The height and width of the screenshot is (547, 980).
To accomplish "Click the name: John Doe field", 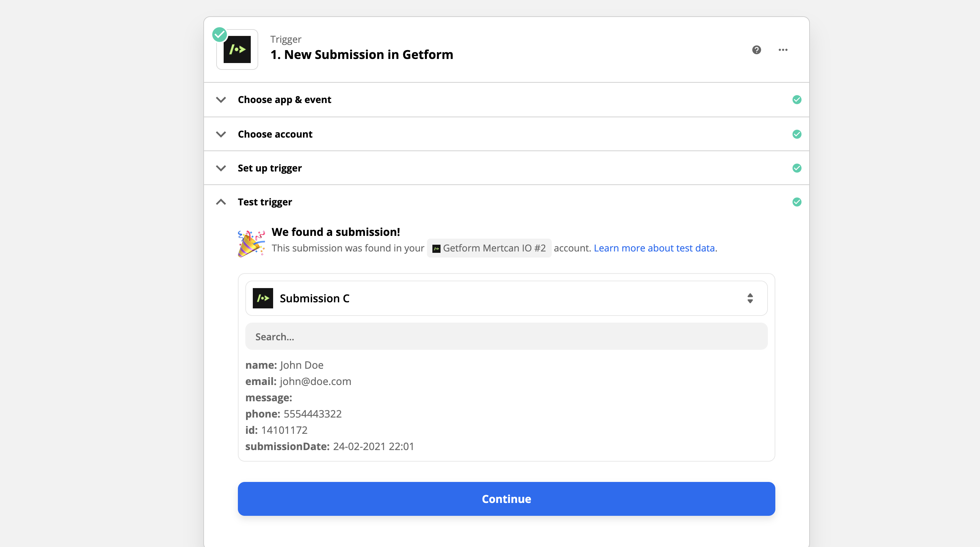I will click(x=284, y=365).
